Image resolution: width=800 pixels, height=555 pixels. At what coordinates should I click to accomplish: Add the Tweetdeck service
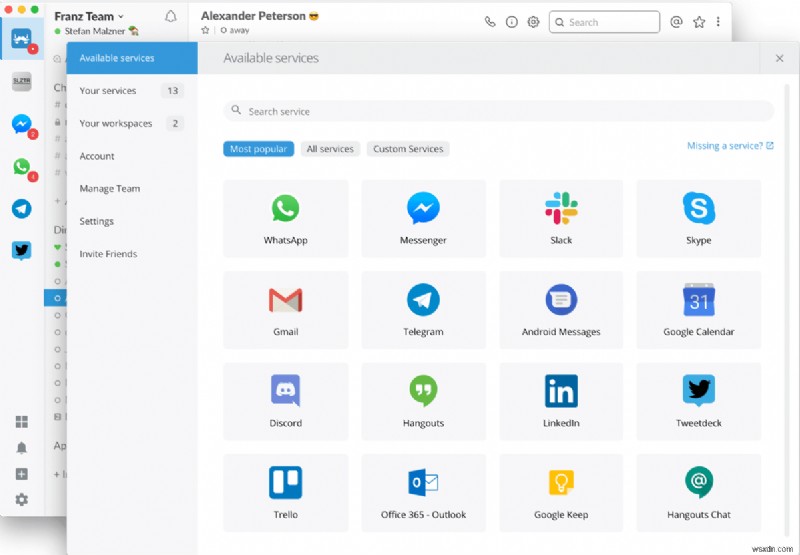point(698,401)
